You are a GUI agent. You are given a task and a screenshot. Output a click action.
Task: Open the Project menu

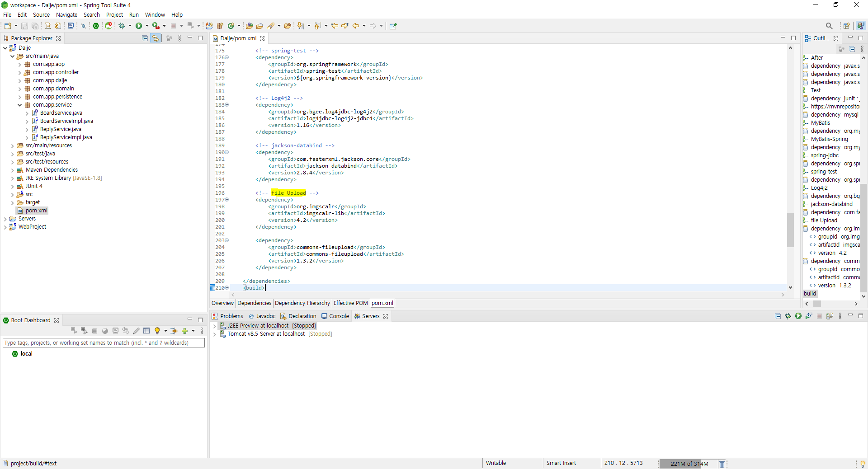tap(114, 15)
